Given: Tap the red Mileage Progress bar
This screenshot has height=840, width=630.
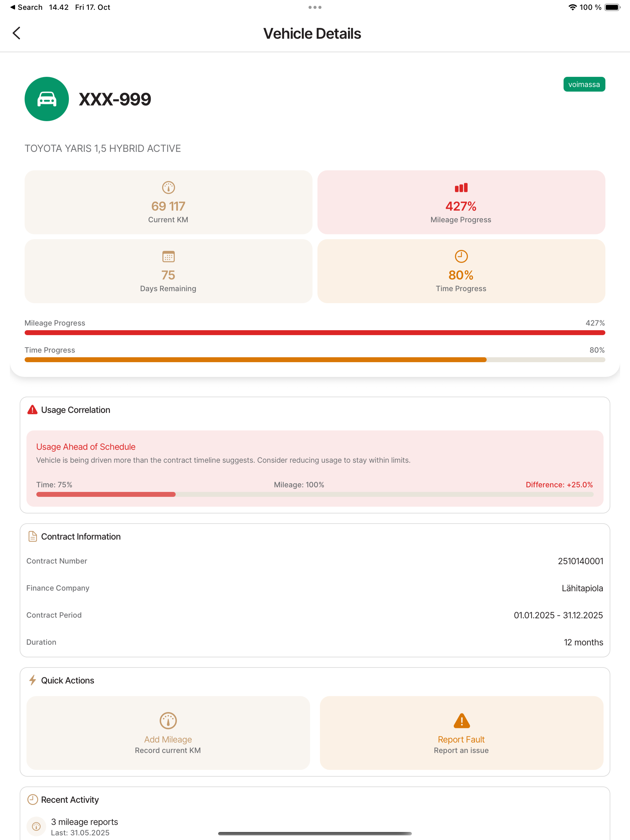Looking at the screenshot, I should (315, 333).
